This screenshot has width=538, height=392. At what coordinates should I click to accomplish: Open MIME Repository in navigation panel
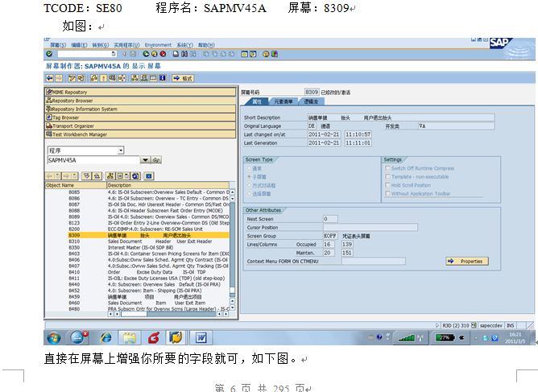140,92
